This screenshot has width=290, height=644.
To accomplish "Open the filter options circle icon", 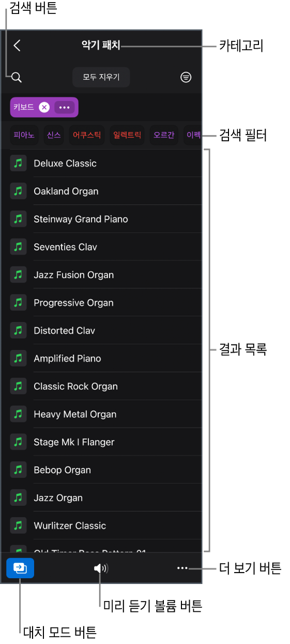I will coord(186,77).
